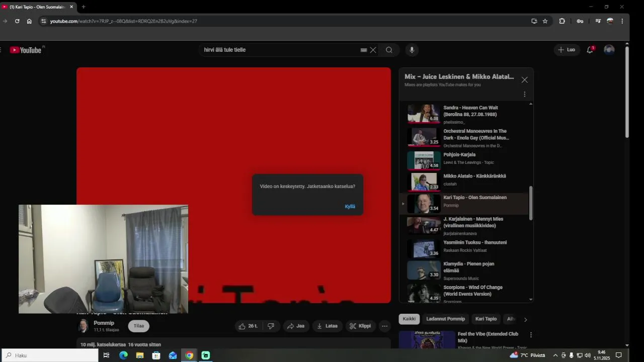Show more filter chips with right chevron
This screenshot has width=644, height=362.
tap(525, 319)
